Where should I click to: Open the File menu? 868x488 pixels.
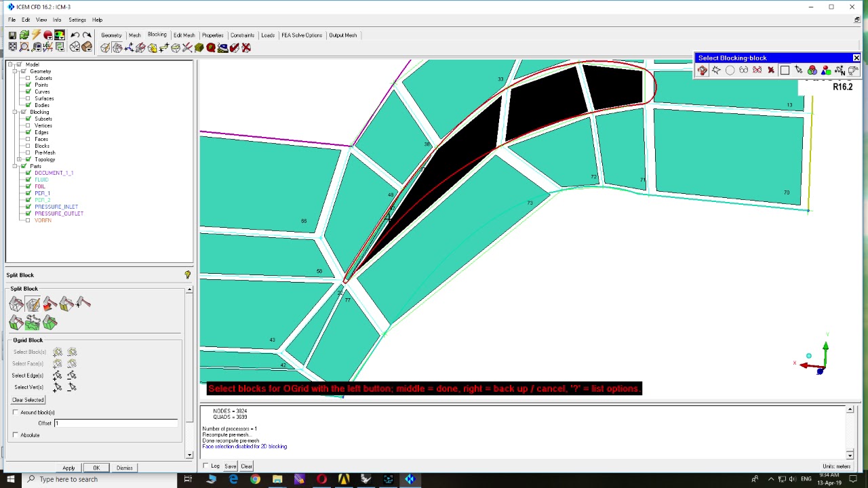[x=12, y=20]
